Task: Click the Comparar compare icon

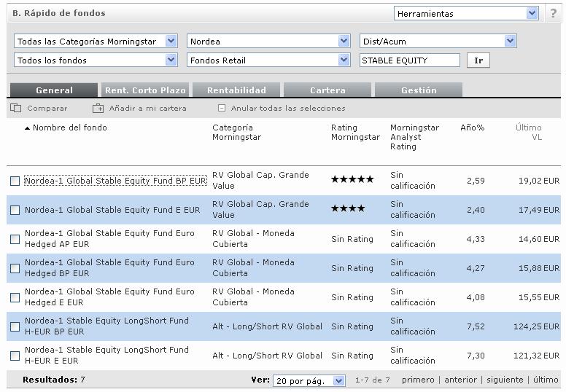Action: pyautogui.click(x=16, y=108)
